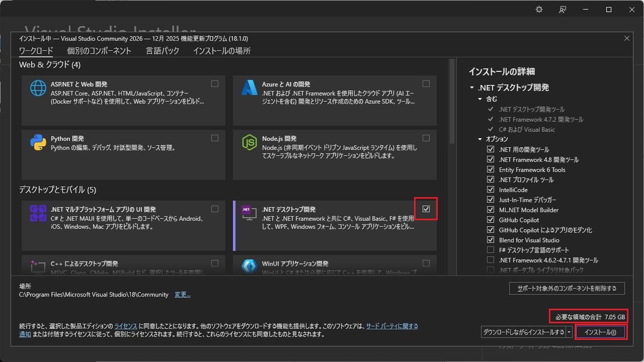
Task: Collapse the .NET デスクトップ開発 details tree
Action: click(472, 87)
